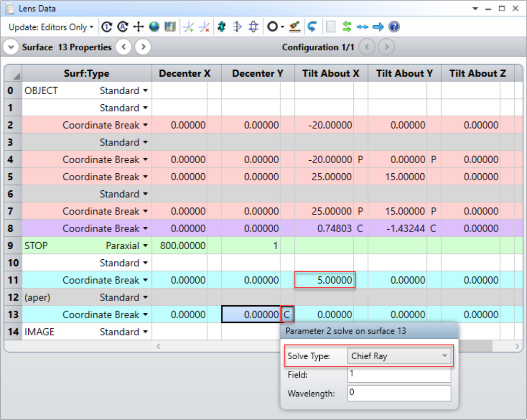Open surface type dropdown for STOP row
527x420 pixels.
tap(145, 245)
